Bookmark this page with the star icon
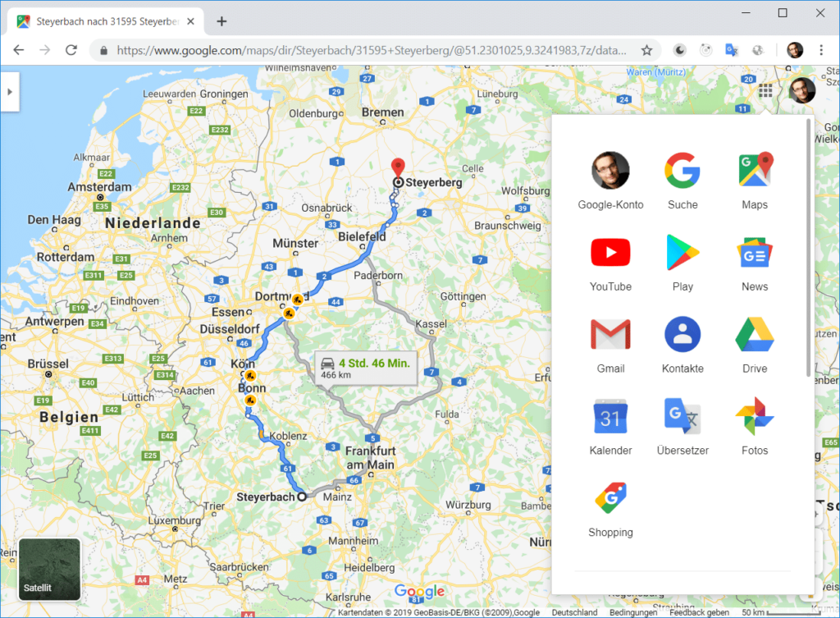This screenshot has height=618, width=840. point(646,50)
